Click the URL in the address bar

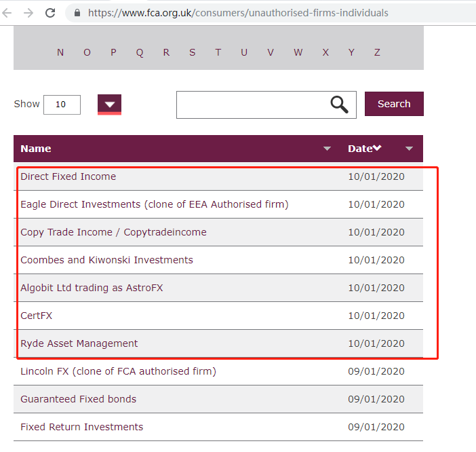point(238,13)
